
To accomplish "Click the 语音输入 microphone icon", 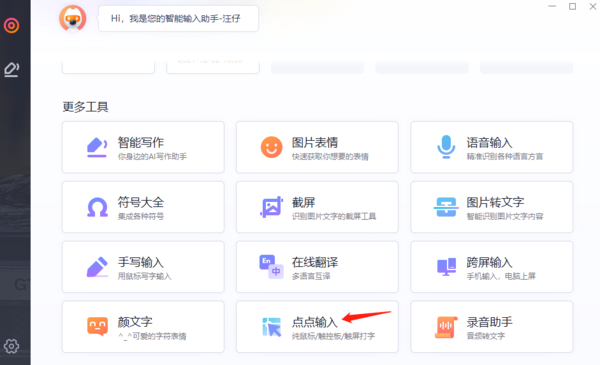I will pos(446,147).
